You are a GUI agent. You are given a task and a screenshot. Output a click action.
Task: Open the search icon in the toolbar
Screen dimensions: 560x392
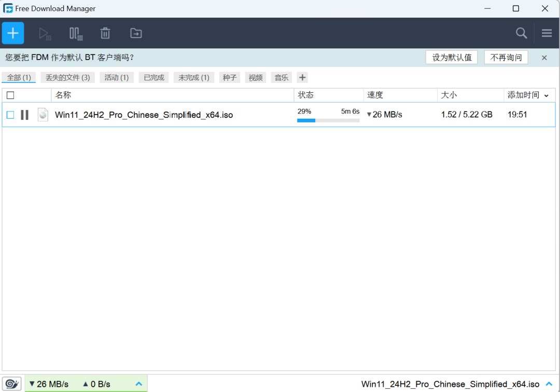click(521, 33)
